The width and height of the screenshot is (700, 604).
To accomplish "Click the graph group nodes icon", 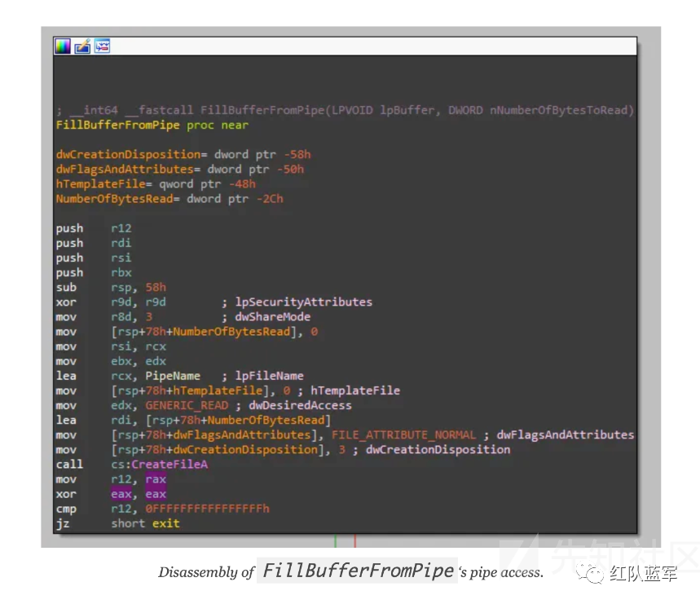I will point(102,46).
